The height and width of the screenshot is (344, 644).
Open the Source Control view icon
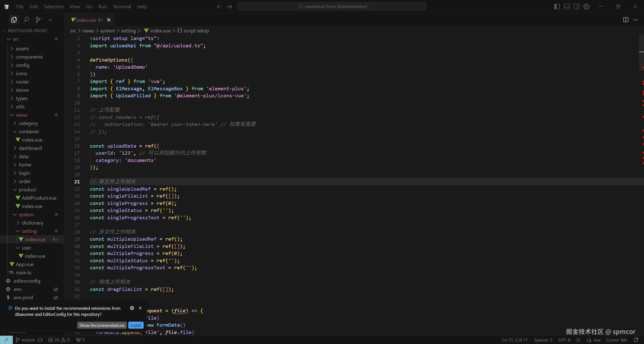[x=38, y=20]
